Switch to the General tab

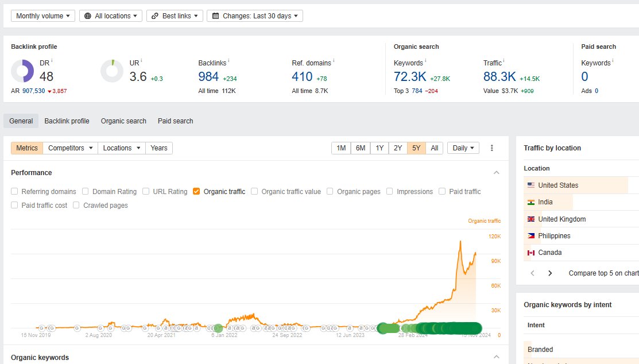coord(21,121)
